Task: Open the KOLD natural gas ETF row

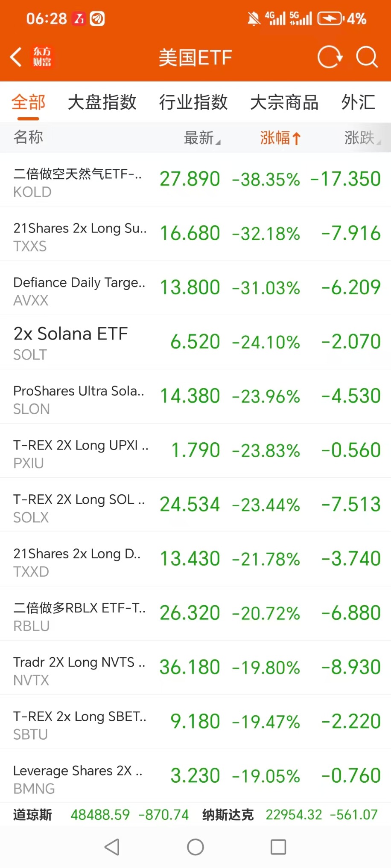Action: (x=195, y=180)
